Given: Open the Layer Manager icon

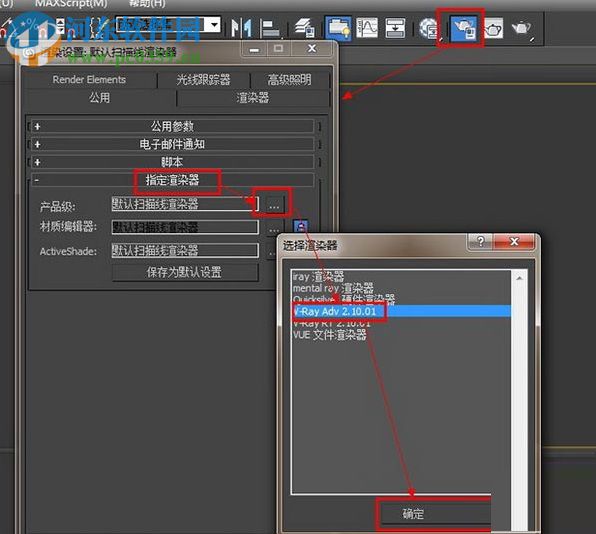Looking at the screenshot, I should pyautogui.click(x=304, y=28).
